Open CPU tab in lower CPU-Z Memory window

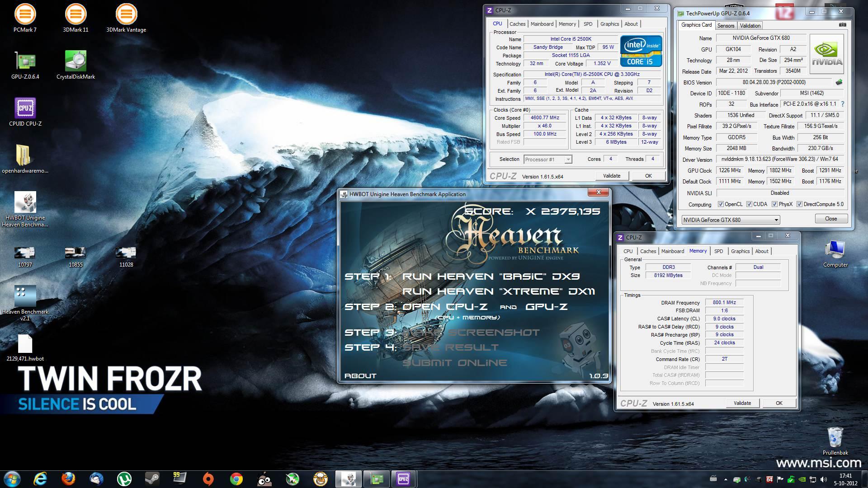[x=628, y=251]
